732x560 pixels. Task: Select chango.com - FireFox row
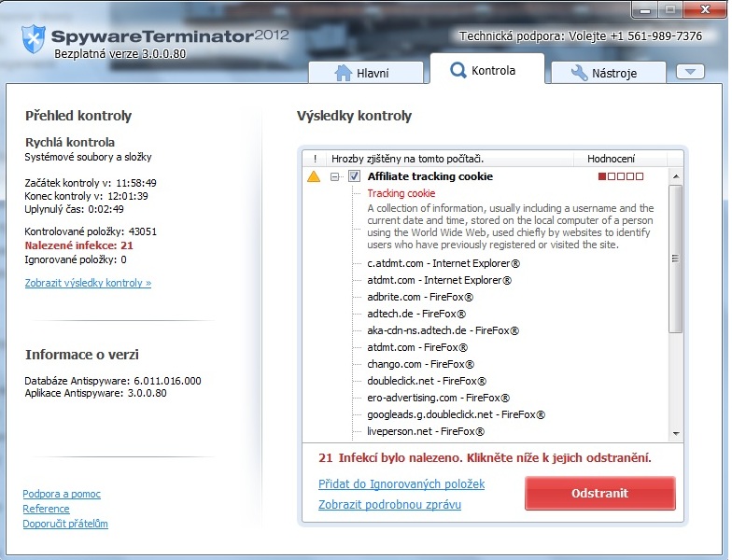420,364
